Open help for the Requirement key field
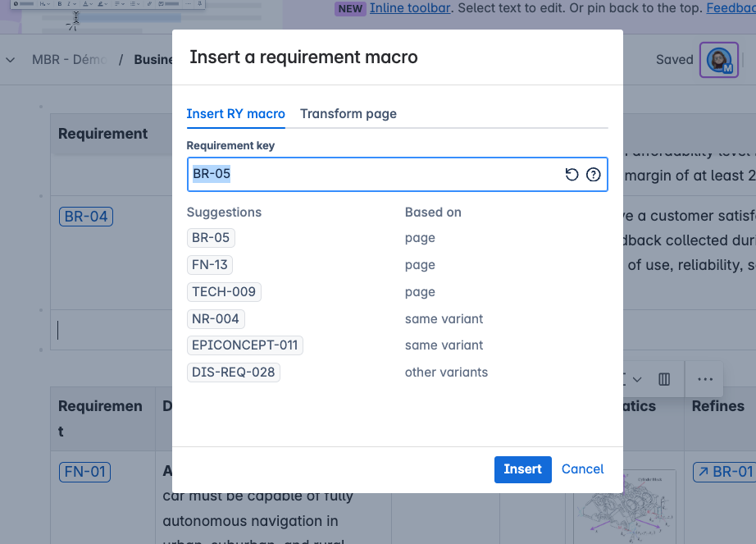 coord(593,174)
